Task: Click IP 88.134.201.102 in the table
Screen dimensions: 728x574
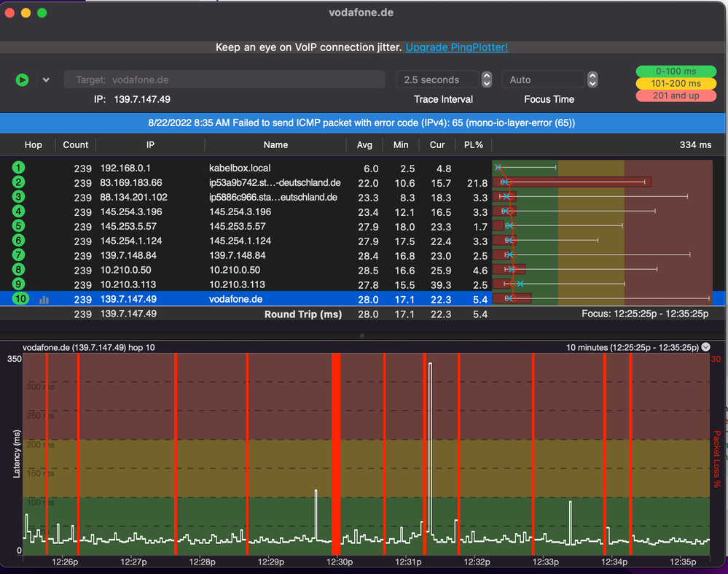Action: coord(133,197)
